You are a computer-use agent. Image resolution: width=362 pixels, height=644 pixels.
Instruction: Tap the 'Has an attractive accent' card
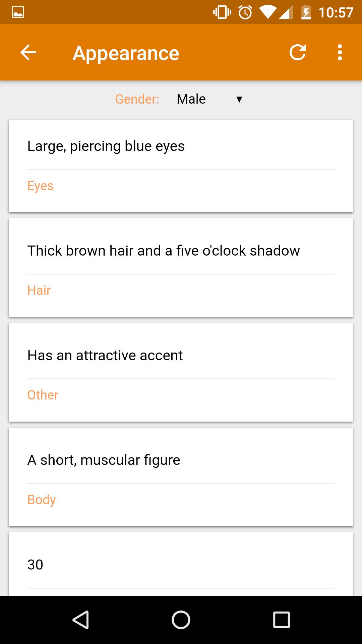105,355
